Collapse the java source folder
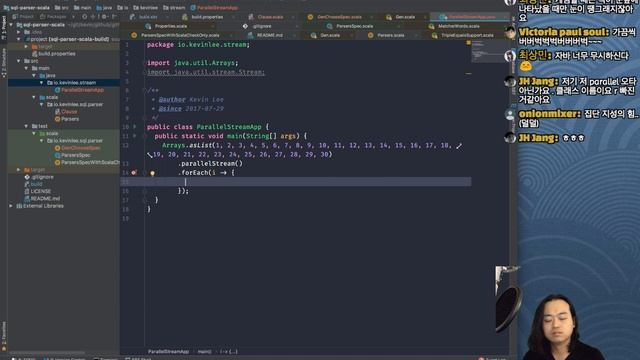The height and width of the screenshot is (360, 640). (34, 76)
